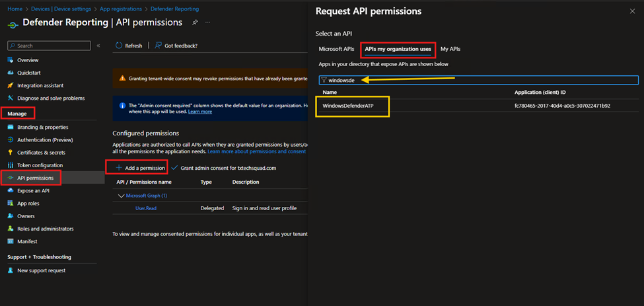Click the pin icon next to page title
Screen dimensions: 644x306
(195, 22)
